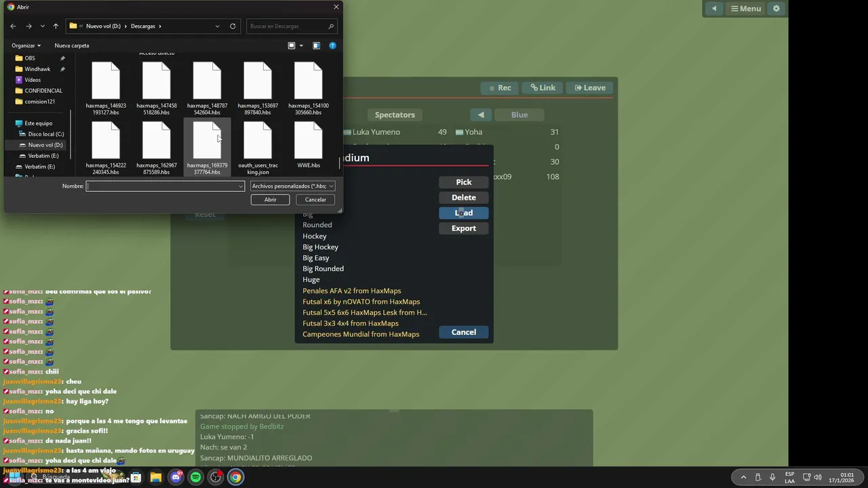
Task: Select Penales AFA v2 from HaxMaps
Action: click(x=352, y=291)
